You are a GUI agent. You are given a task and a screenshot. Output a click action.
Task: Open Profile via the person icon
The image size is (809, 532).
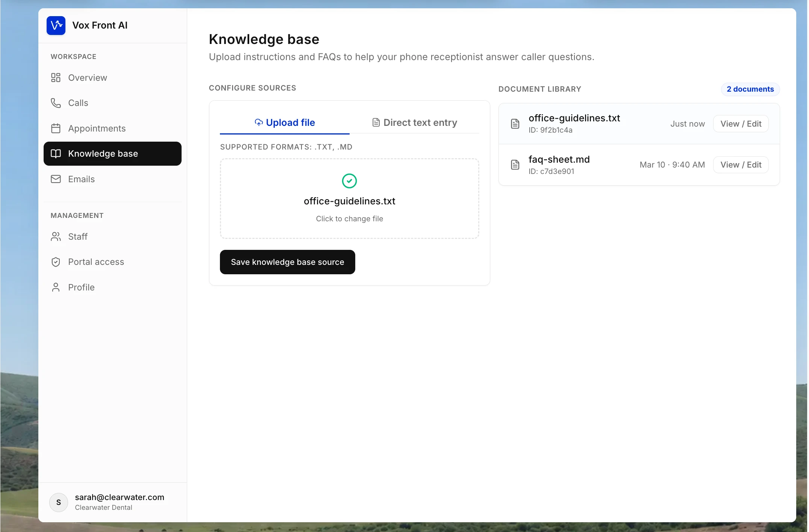pos(56,287)
